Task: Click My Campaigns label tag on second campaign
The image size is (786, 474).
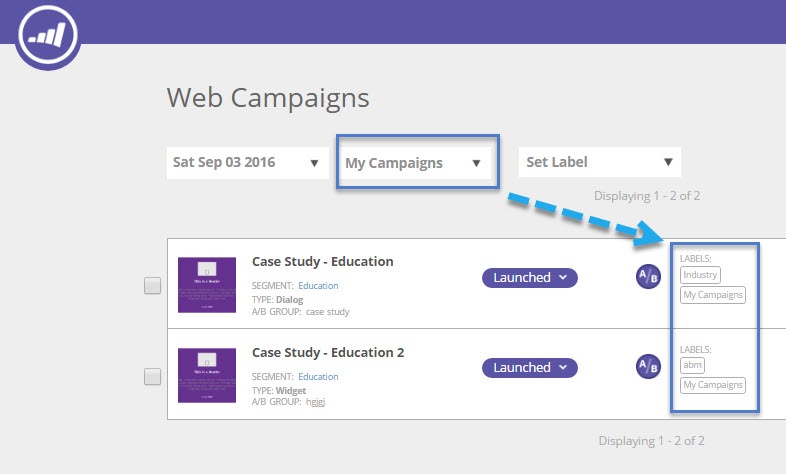Action: [x=712, y=385]
